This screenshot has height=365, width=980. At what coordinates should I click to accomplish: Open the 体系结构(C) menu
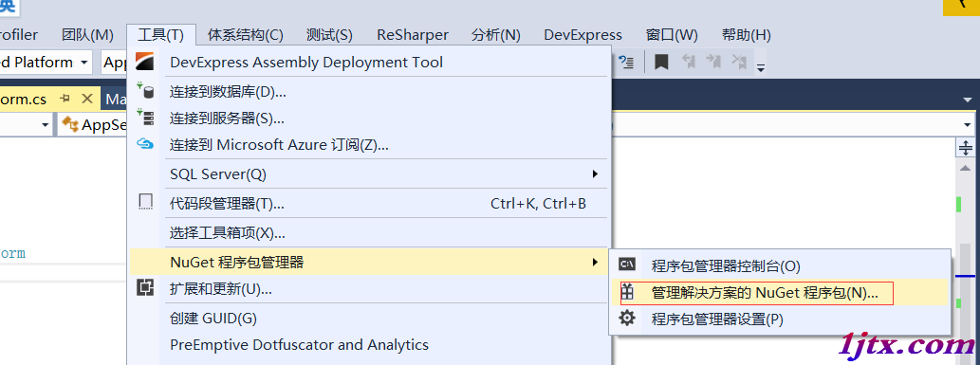246,35
